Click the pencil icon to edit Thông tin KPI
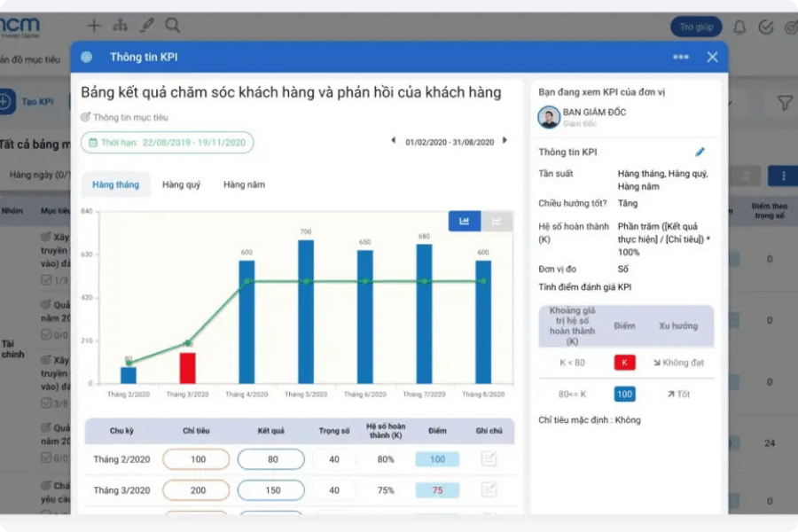Viewport: 798px width, 532px height. tap(700, 153)
